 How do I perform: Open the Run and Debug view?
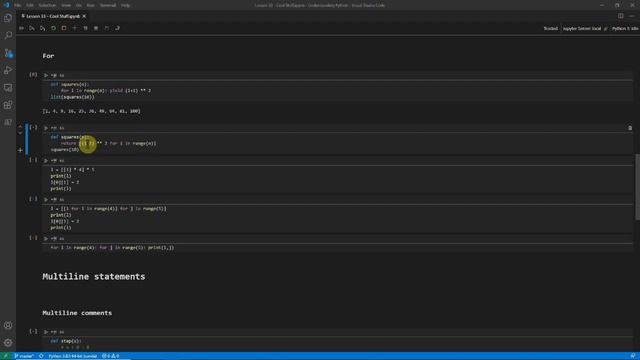(x=8, y=70)
